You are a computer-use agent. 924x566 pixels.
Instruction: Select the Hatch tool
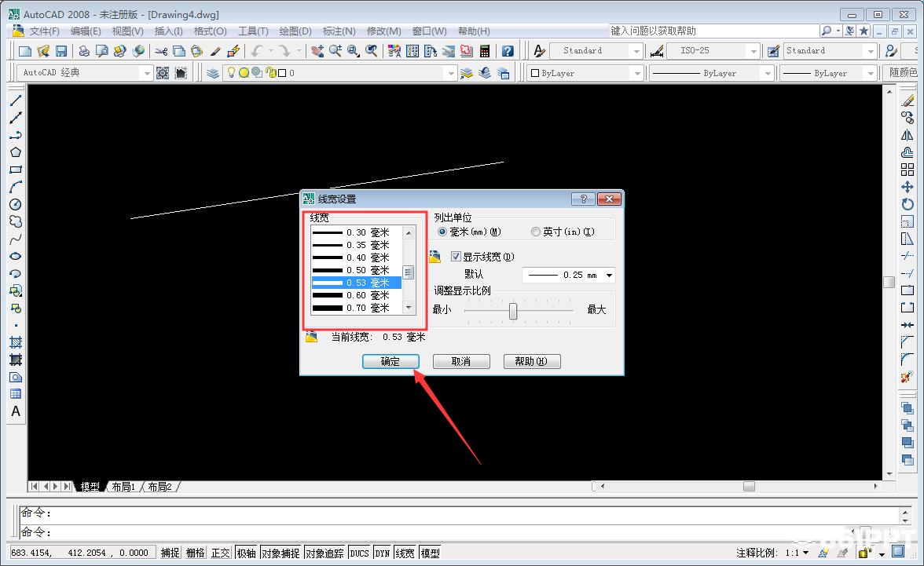16,342
